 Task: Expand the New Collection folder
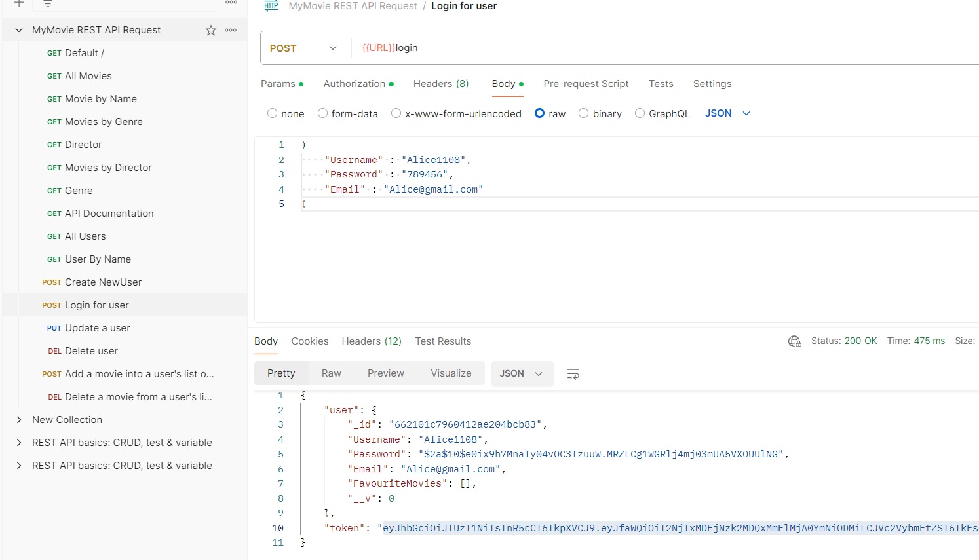click(19, 420)
